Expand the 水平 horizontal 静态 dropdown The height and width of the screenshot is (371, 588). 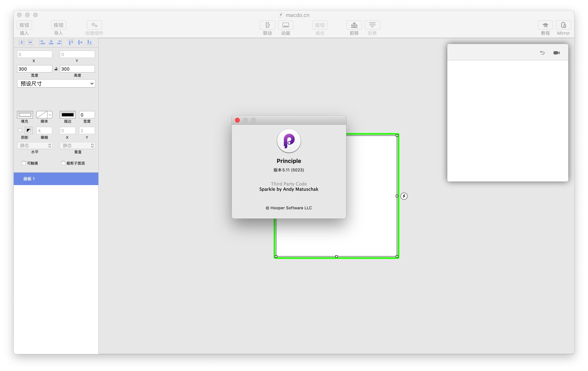click(x=35, y=145)
